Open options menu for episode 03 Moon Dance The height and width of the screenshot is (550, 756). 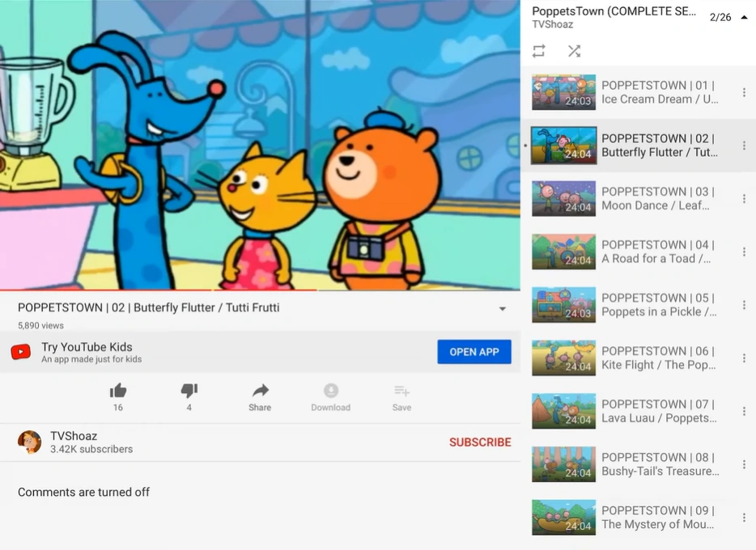(744, 198)
